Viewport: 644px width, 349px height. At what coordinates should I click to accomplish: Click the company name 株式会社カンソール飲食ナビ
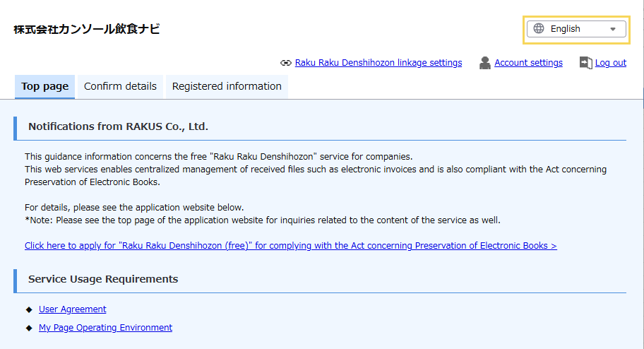click(x=86, y=29)
